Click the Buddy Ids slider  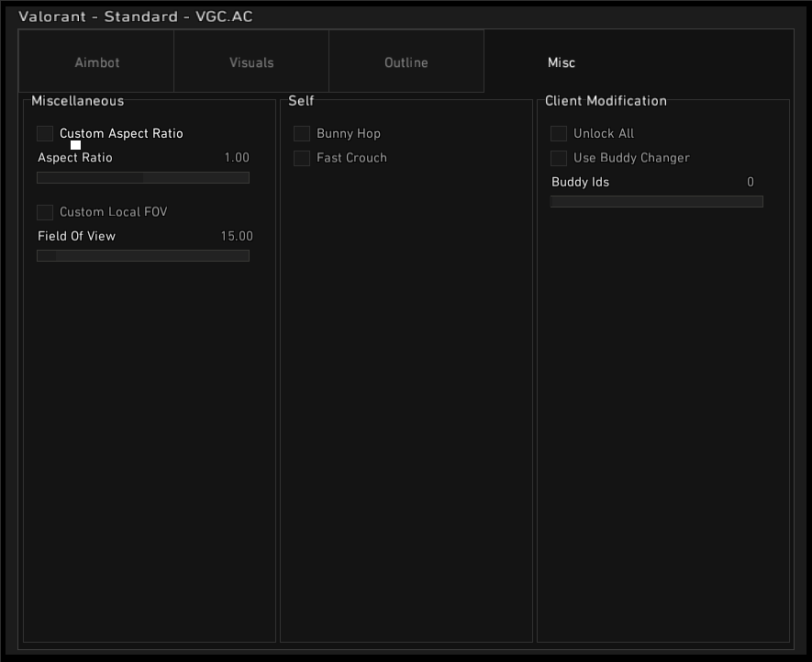point(657,202)
